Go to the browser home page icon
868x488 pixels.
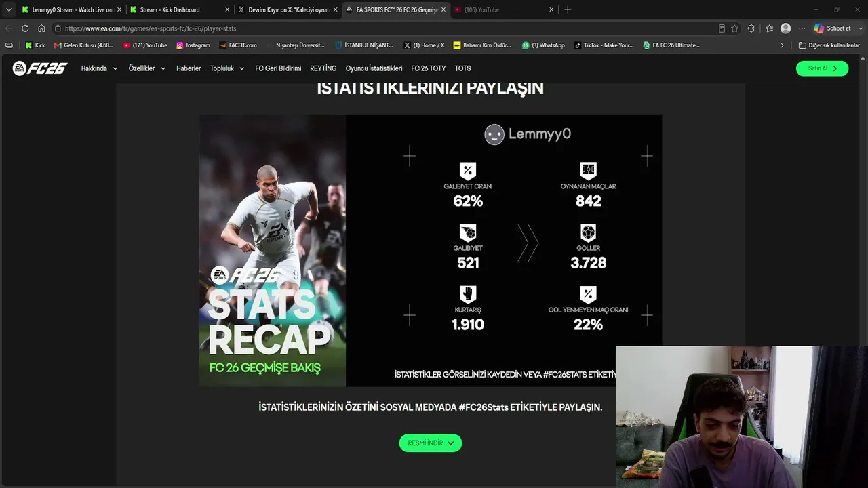[41, 28]
